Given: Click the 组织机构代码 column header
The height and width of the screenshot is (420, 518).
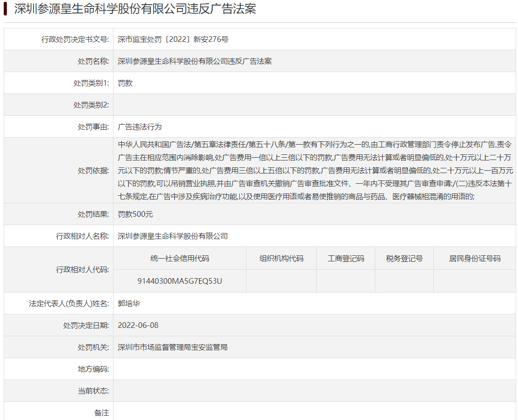Looking at the screenshot, I should (281, 259).
